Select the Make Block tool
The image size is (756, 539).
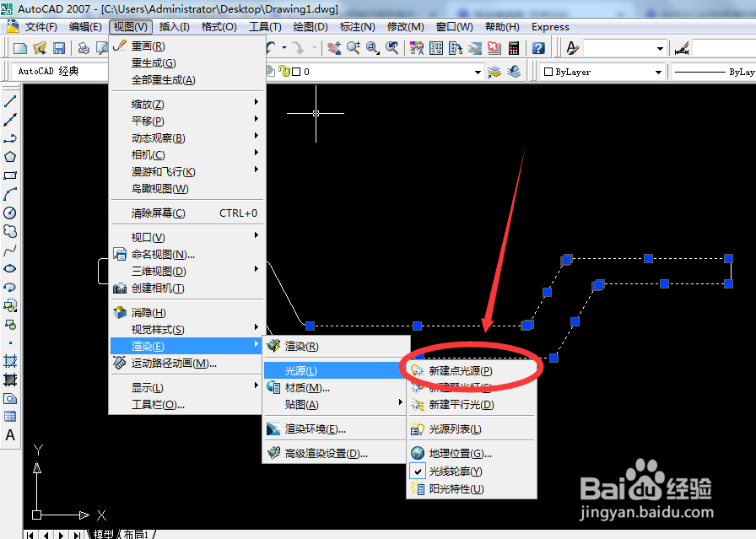[x=10, y=324]
